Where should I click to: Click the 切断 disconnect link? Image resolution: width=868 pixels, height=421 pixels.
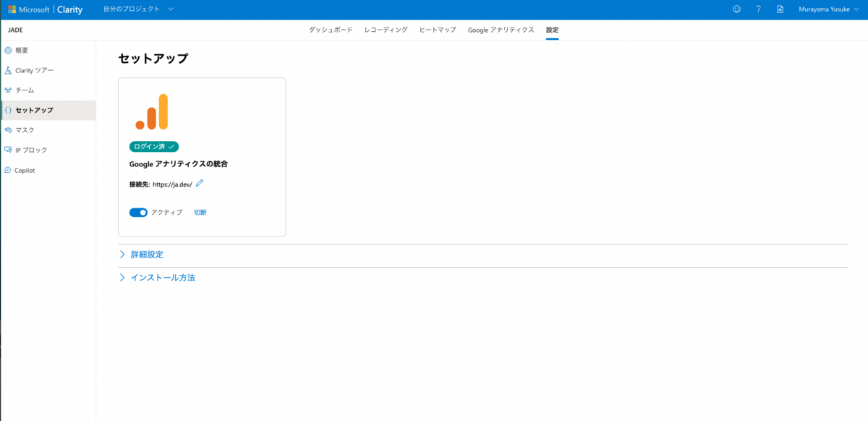click(x=200, y=213)
